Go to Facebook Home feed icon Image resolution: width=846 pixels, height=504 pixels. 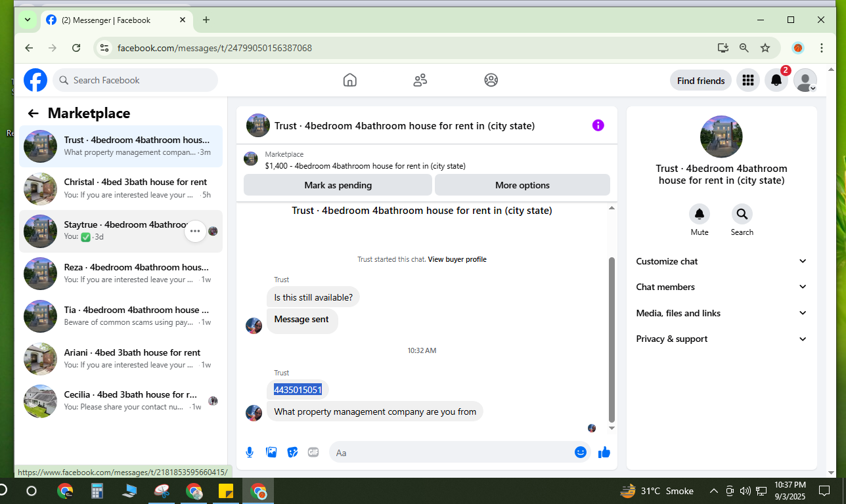[x=350, y=80]
